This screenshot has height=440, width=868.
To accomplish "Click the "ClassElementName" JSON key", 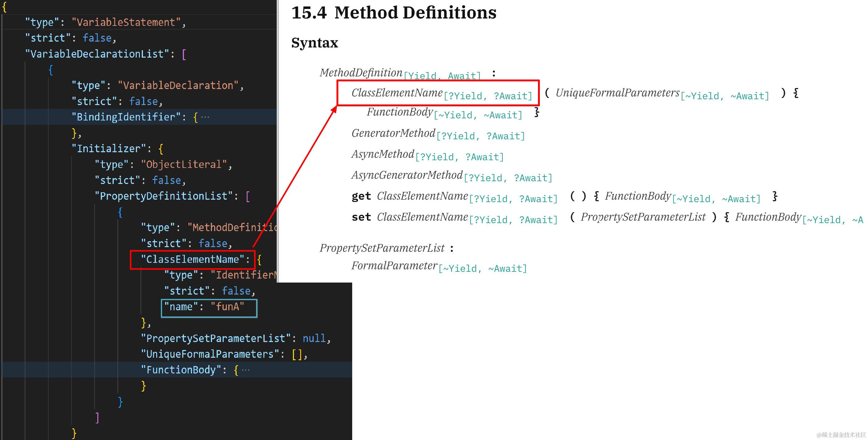I will tap(192, 259).
